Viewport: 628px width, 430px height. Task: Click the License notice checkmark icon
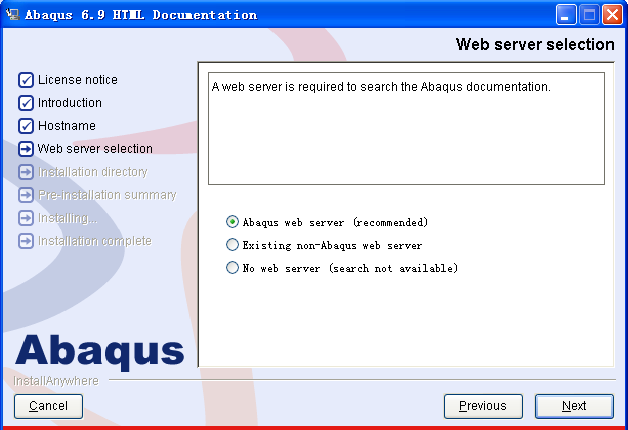[26, 80]
